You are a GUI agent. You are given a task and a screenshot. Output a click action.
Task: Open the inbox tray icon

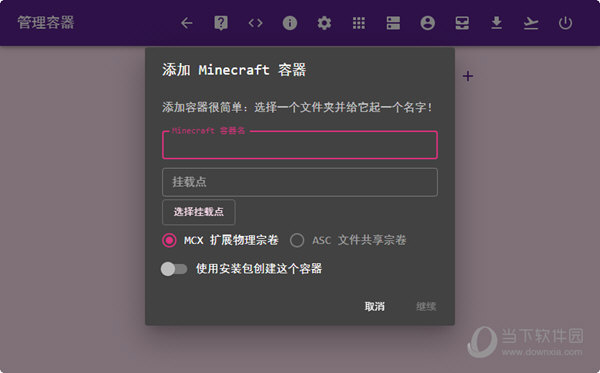pyautogui.click(x=462, y=23)
